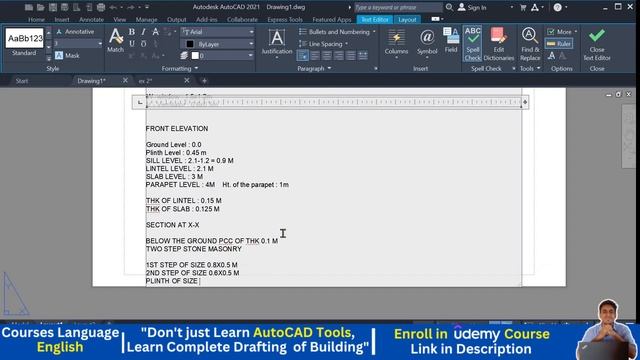
Task: Toggle Overline formatting
Action: 143,44
